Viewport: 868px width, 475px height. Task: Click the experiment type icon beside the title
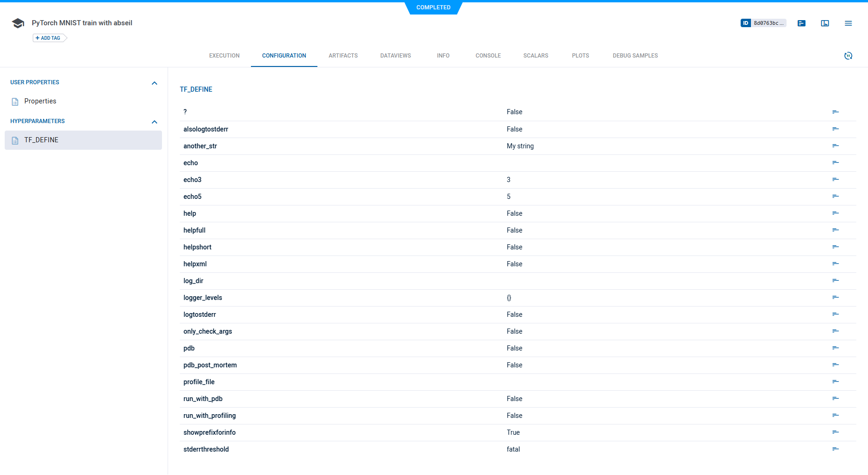(x=18, y=22)
